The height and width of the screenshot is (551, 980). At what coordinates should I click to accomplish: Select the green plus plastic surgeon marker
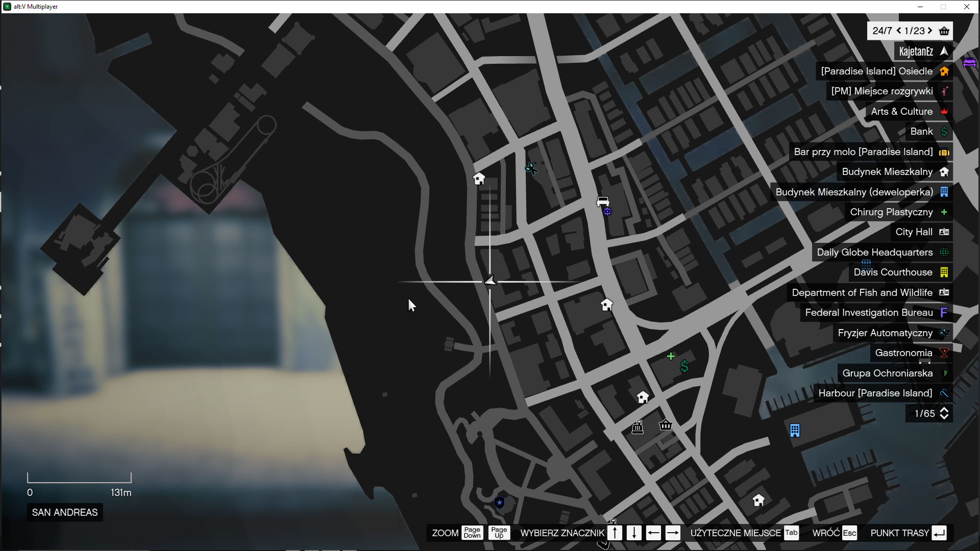(x=671, y=356)
